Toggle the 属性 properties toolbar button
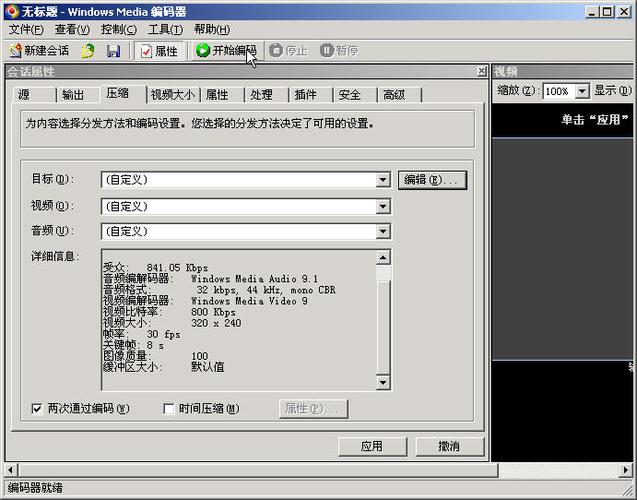This screenshot has width=637, height=500. [159, 51]
